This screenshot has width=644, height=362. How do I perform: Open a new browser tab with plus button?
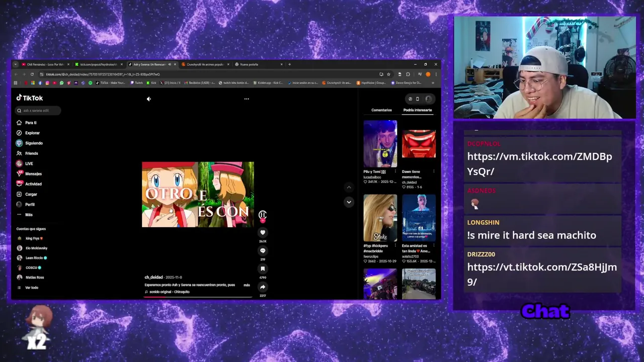pyautogui.click(x=289, y=64)
